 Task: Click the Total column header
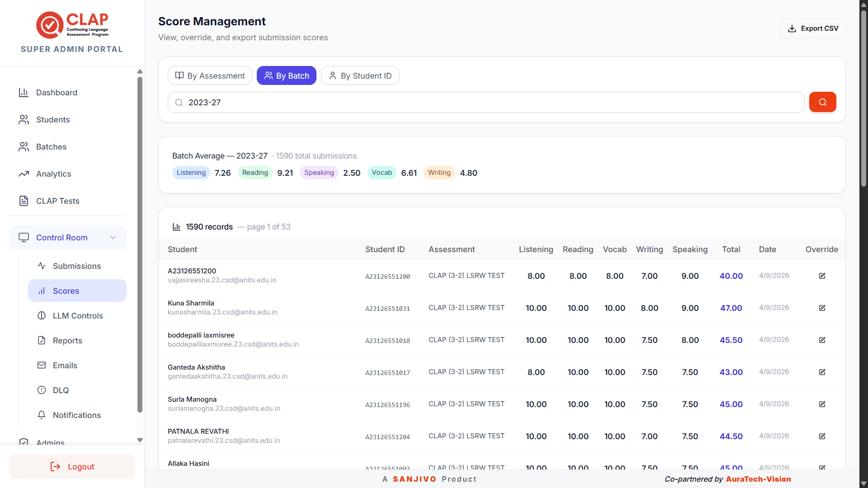731,249
